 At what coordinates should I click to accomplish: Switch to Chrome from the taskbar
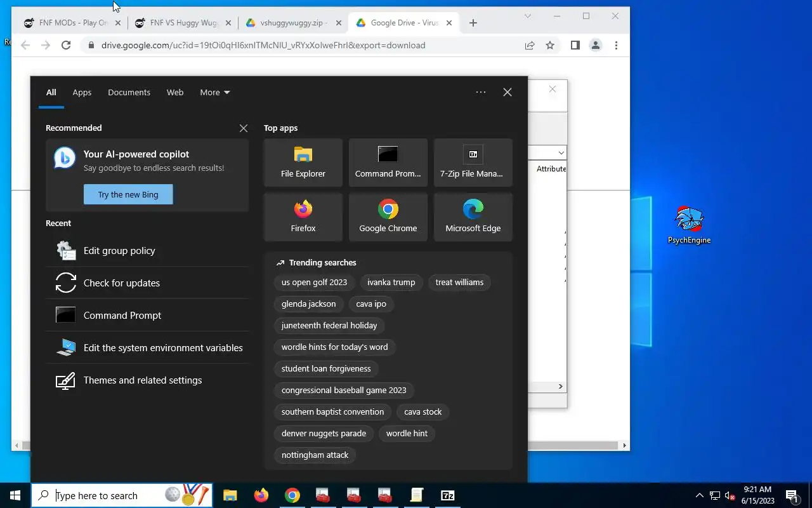click(x=292, y=495)
